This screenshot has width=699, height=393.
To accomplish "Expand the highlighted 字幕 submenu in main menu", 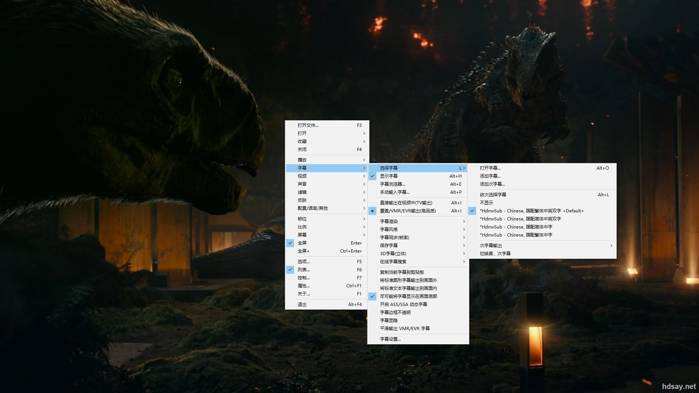I will tap(327, 168).
